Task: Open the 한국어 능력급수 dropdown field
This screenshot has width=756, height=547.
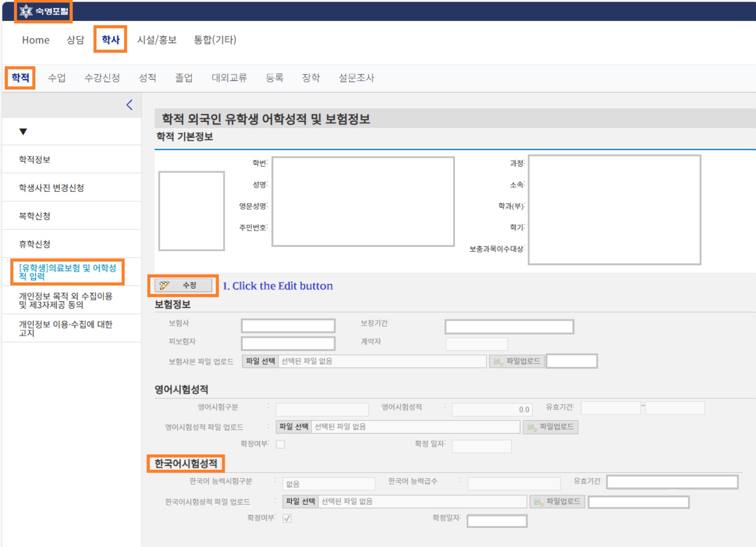Action: (514, 484)
